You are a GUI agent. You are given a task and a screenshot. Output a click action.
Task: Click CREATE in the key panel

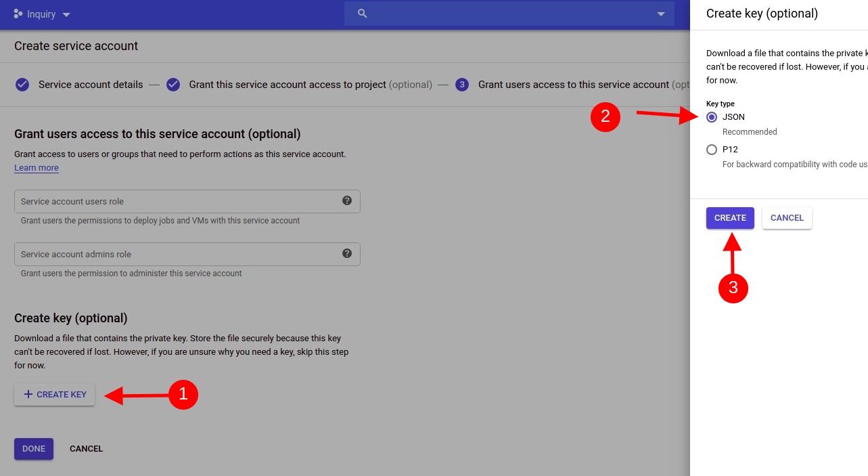pos(730,217)
